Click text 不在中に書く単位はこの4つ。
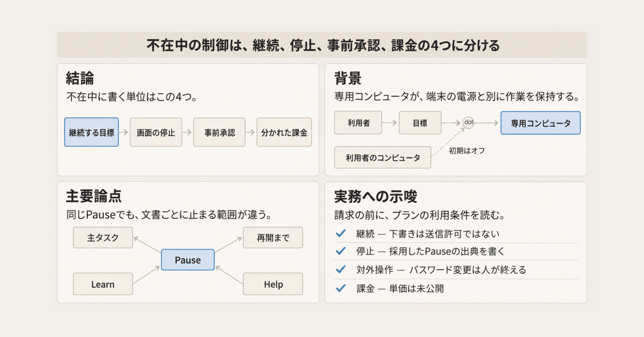Image resolution: width=644 pixels, height=337 pixels. pyautogui.click(x=131, y=98)
